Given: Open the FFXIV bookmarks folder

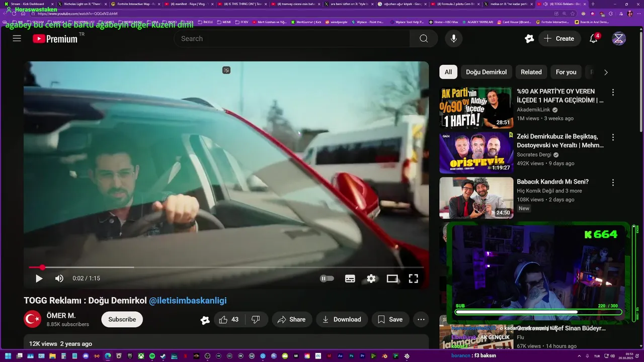Looking at the screenshot, I should pyautogui.click(x=242, y=22).
